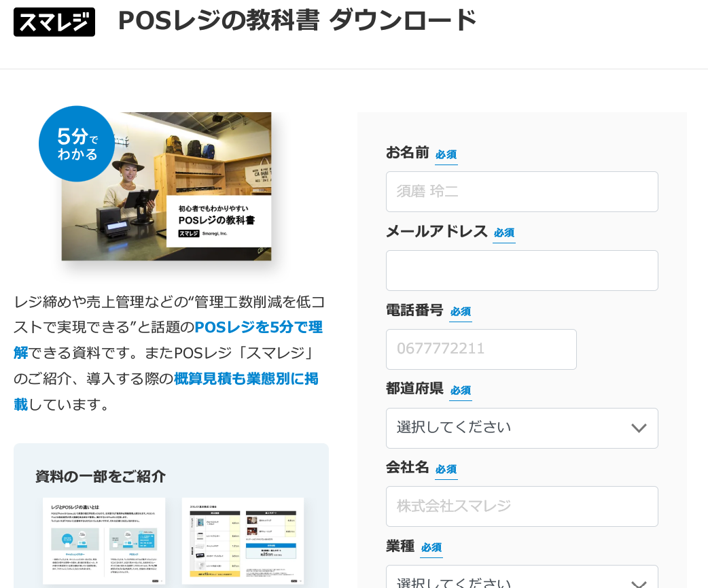This screenshot has height=588, width=708.
Task: Click the blue 5分でわかる badge
Action: [76, 144]
